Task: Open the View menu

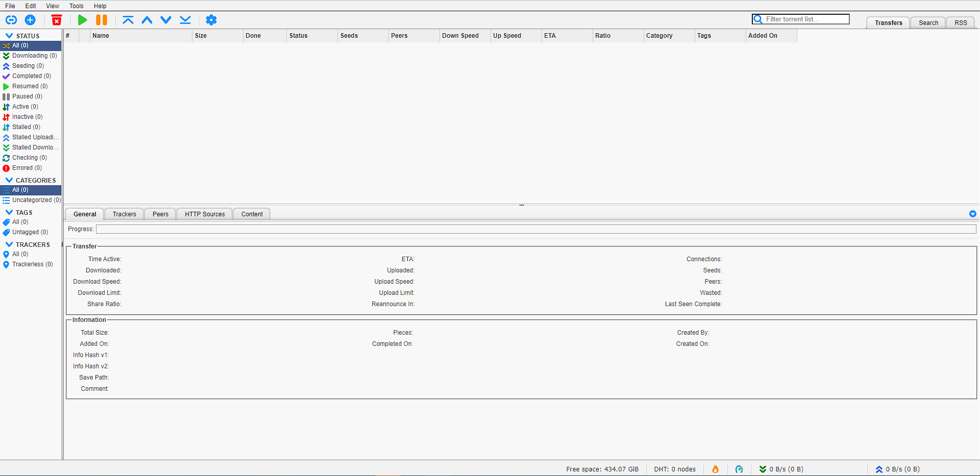Action: [x=53, y=6]
